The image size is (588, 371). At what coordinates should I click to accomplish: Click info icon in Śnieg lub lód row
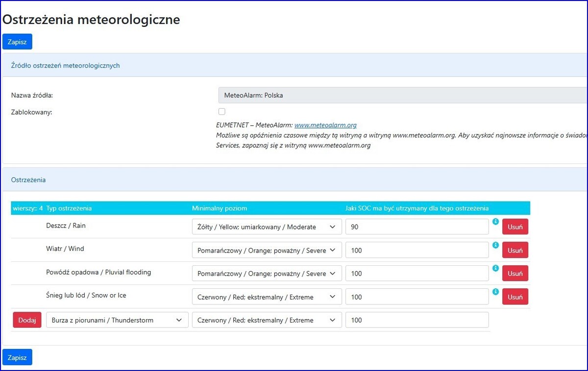click(x=495, y=292)
